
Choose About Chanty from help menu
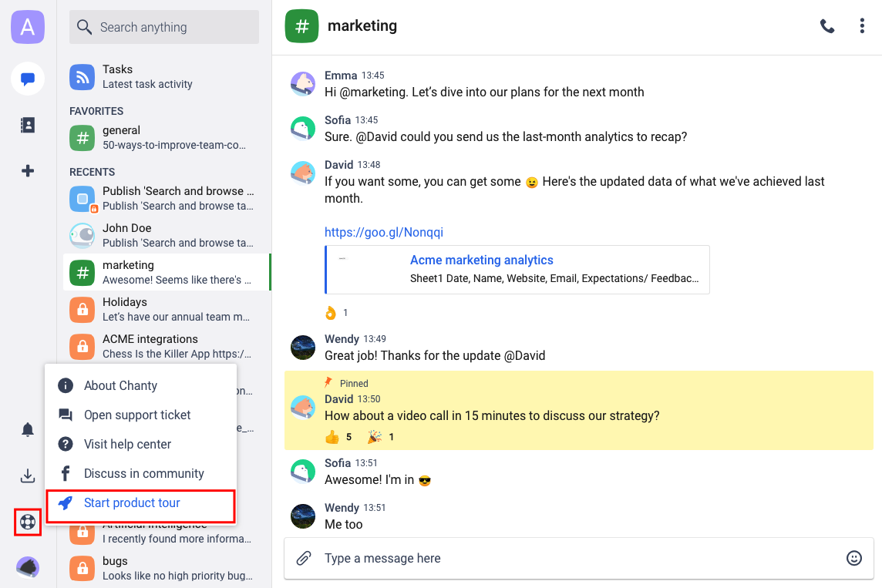pos(120,385)
